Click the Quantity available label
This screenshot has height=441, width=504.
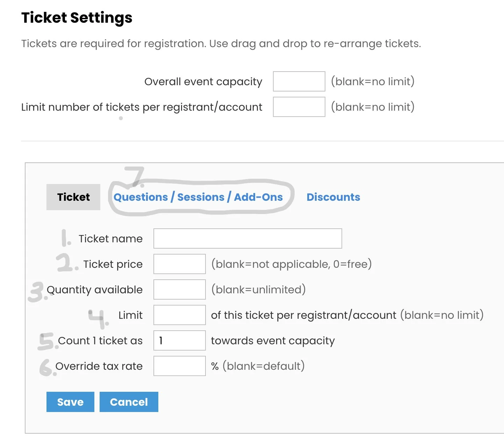95,290
